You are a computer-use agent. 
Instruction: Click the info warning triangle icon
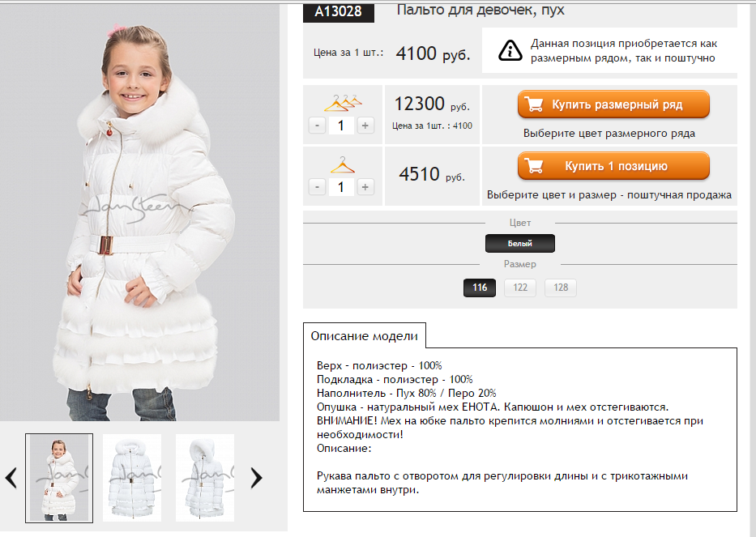coord(510,50)
